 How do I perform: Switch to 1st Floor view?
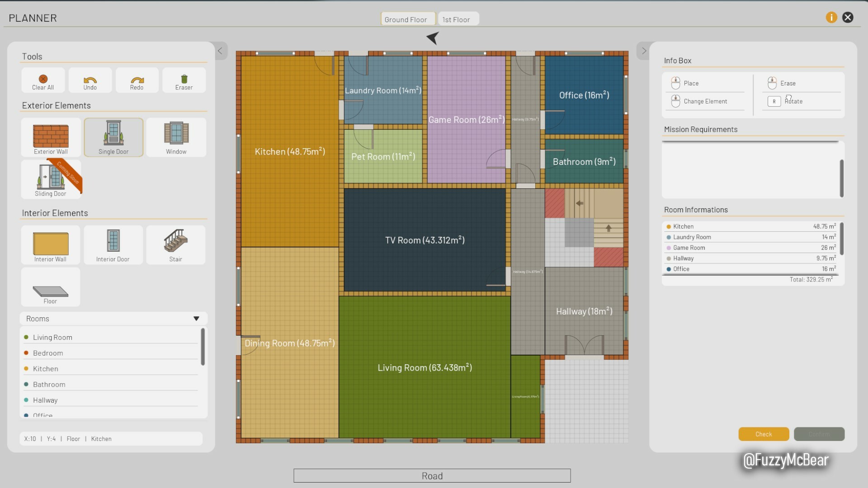point(456,19)
